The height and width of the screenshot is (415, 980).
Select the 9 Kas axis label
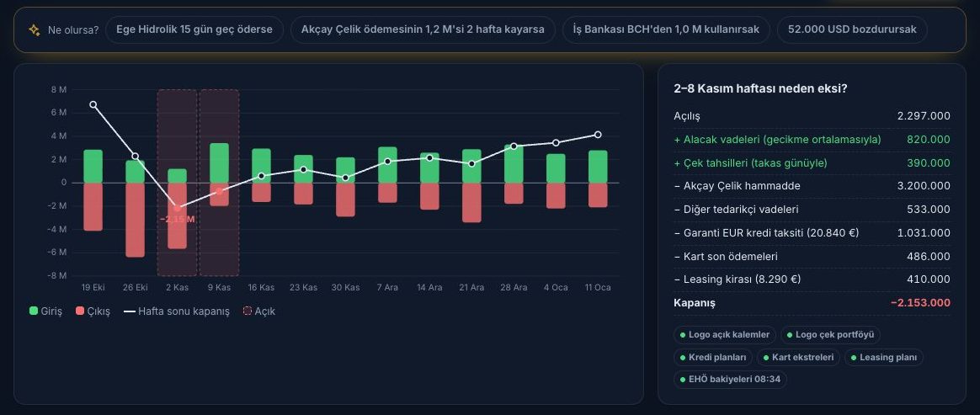pyautogui.click(x=220, y=288)
